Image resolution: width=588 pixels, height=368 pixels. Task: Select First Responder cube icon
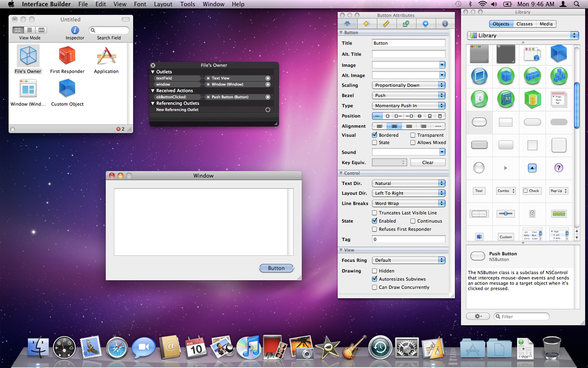coord(67,56)
